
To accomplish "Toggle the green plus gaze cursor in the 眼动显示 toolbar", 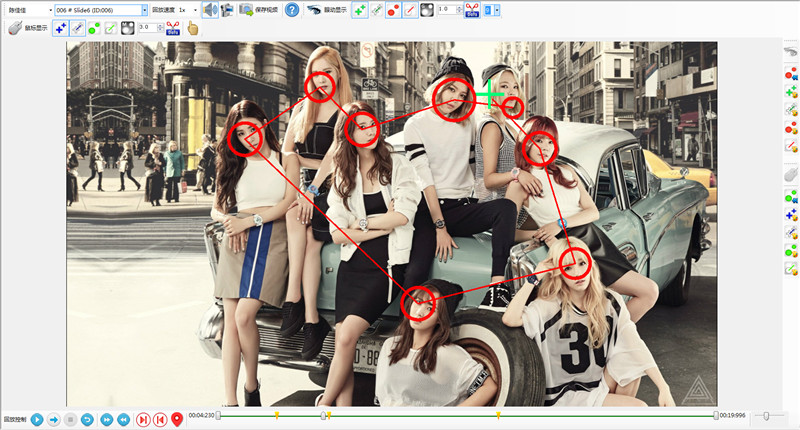I will pos(360,10).
